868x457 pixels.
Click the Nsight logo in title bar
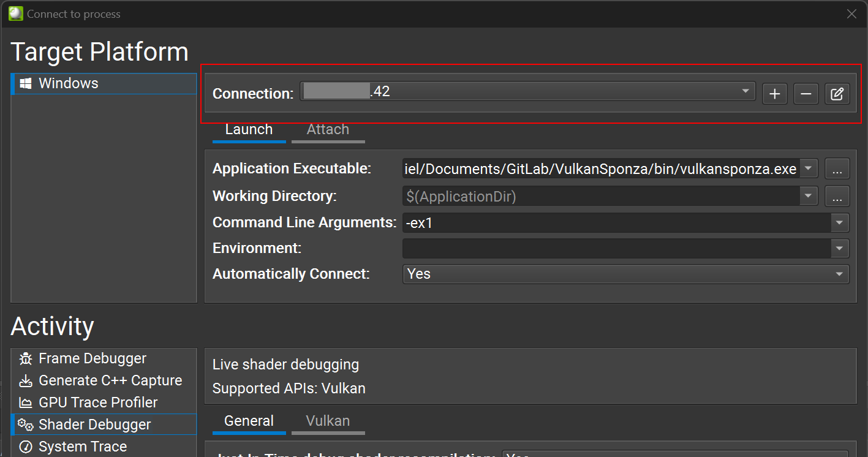coord(15,13)
